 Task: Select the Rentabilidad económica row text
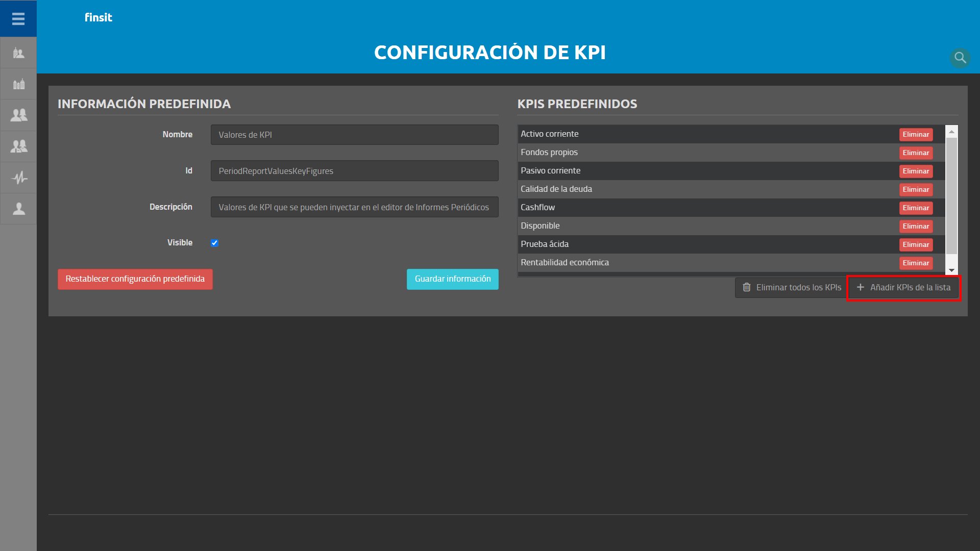[565, 262]
